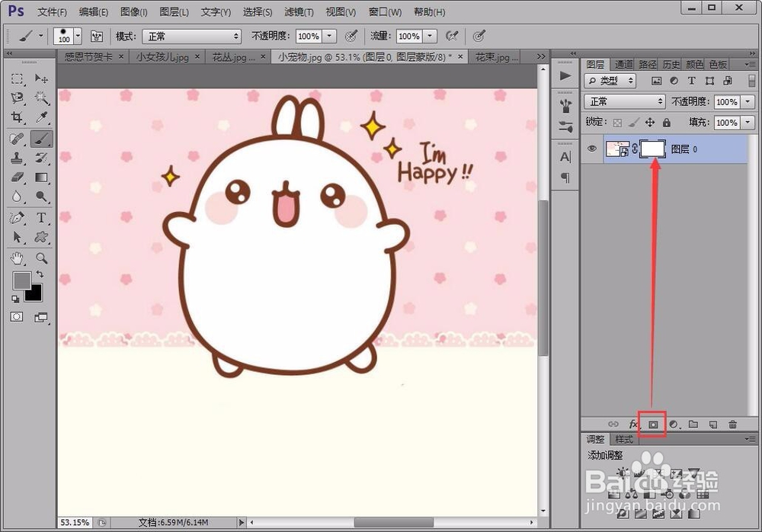The width and height of the screenshot is (762, 532).
Task: Select the Zoom tool
Action: 41,258
